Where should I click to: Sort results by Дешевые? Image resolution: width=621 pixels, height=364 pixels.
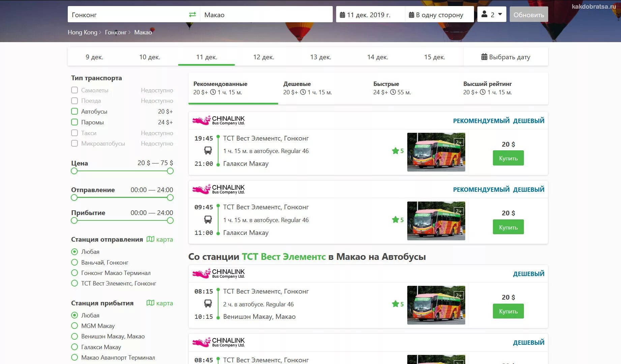323,88
